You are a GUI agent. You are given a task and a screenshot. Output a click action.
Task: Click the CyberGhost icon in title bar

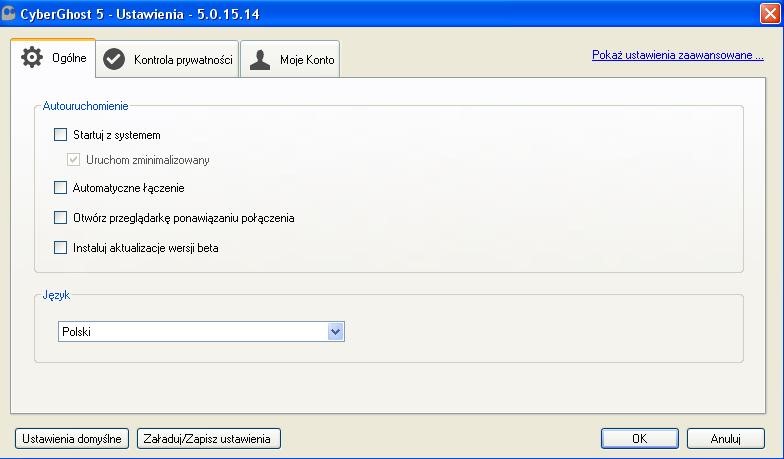[8, 13]
